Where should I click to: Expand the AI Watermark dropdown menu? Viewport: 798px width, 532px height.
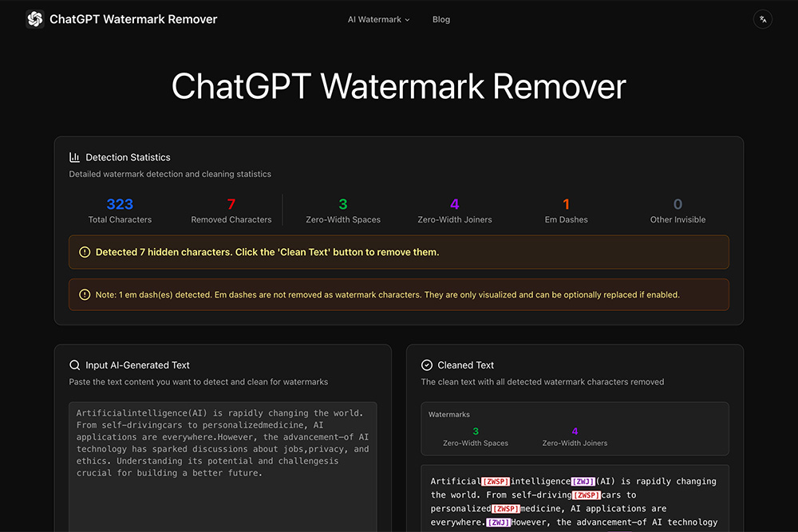378,19
